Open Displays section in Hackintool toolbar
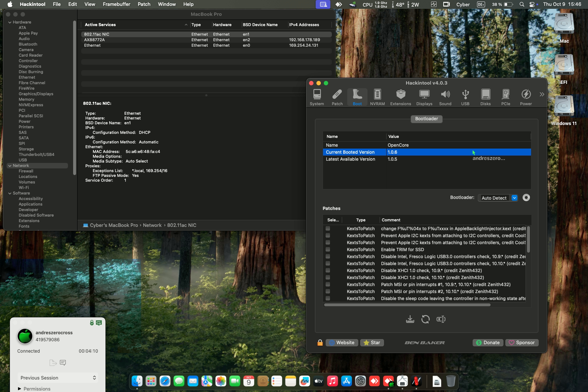Image resolution: width=588 pixels, height=392 pixels. click(424, 97)
